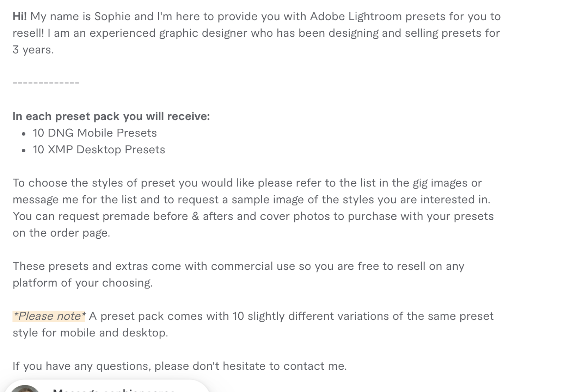This screenshot has width=564, height=392.
Task: Click the 'You can request premade before & afters' line
Action: point(253,216)
